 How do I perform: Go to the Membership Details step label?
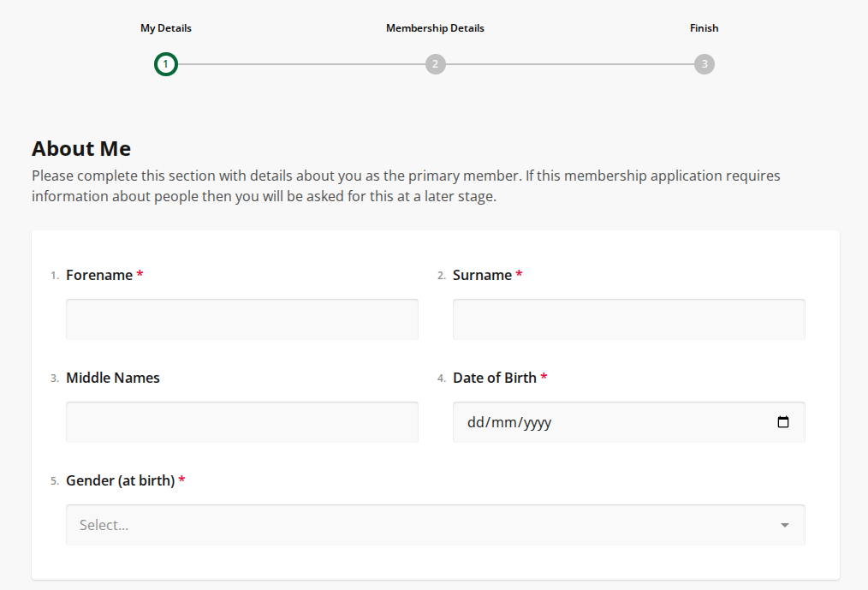coord(435,28)
